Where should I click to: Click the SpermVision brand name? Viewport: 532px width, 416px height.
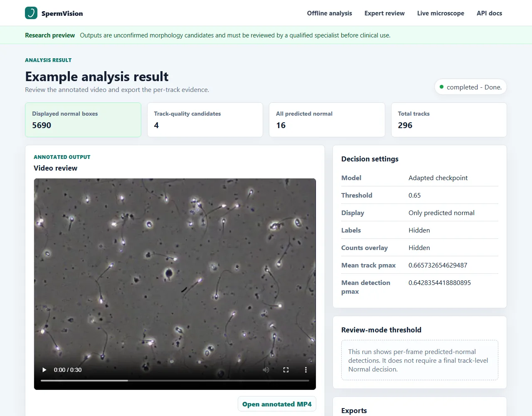62,13
